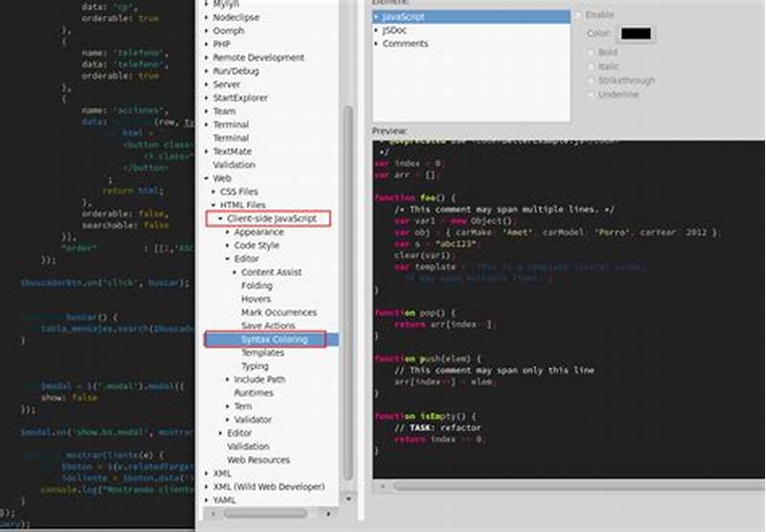Click the tree horizontal scrollbar right arrow
766x532 pixels.
328,514
